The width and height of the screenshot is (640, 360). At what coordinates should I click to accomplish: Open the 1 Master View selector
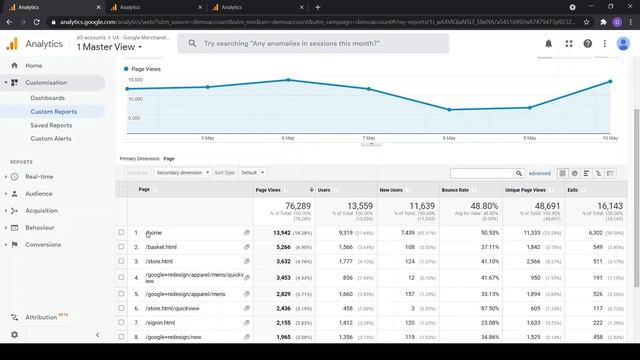point(109,47)
